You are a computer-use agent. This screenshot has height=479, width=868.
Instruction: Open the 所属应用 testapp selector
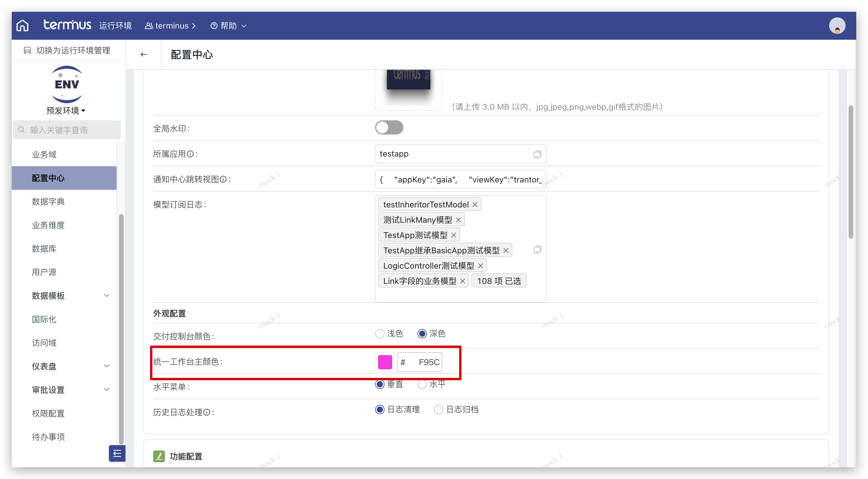click(460, 154)
